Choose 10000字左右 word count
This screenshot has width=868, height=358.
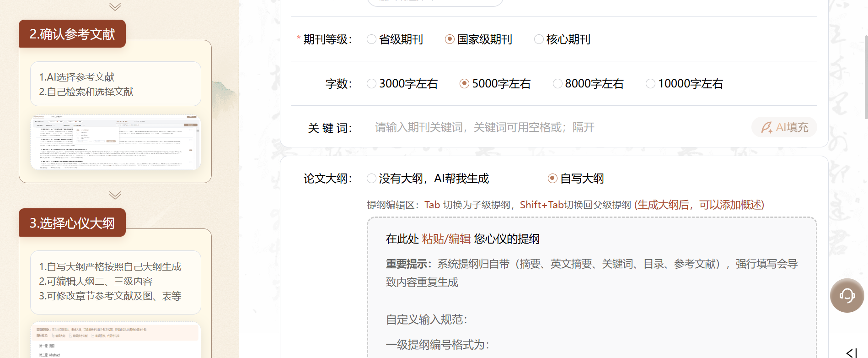(685, 84)
